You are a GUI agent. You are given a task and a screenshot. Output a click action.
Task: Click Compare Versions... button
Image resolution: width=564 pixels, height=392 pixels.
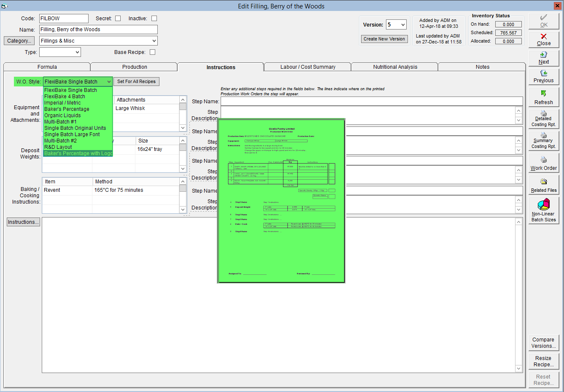point(544,343)
